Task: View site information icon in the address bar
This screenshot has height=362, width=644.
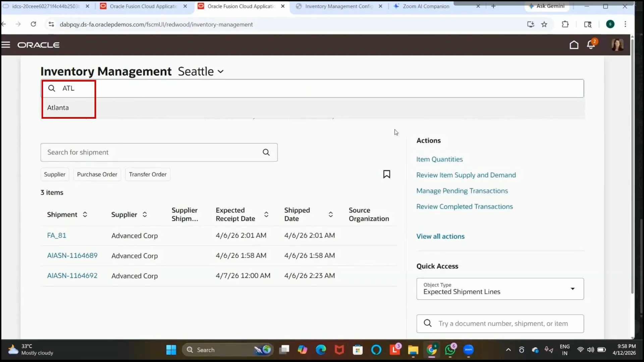Action: (51, 24)
